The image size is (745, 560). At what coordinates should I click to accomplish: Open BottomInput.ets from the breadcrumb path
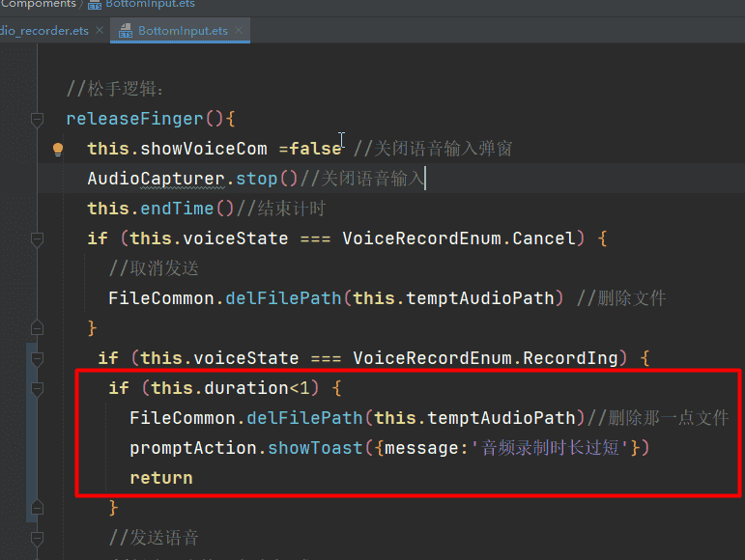coord(149,4)
